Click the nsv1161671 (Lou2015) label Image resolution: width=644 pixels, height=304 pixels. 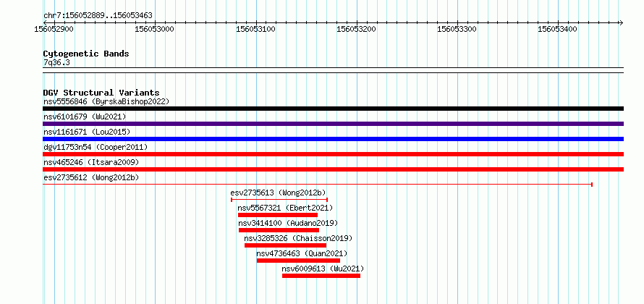(x=87, y=132)
